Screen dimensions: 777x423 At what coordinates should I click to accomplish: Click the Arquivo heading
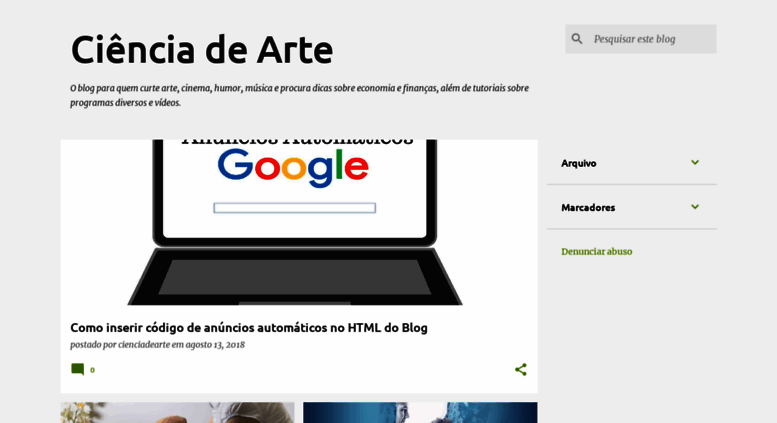coord(578,163)
